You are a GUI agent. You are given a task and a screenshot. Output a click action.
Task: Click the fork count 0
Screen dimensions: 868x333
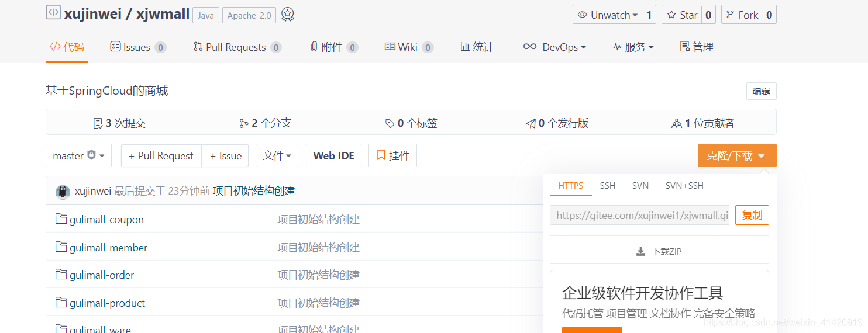coord(769,15)
